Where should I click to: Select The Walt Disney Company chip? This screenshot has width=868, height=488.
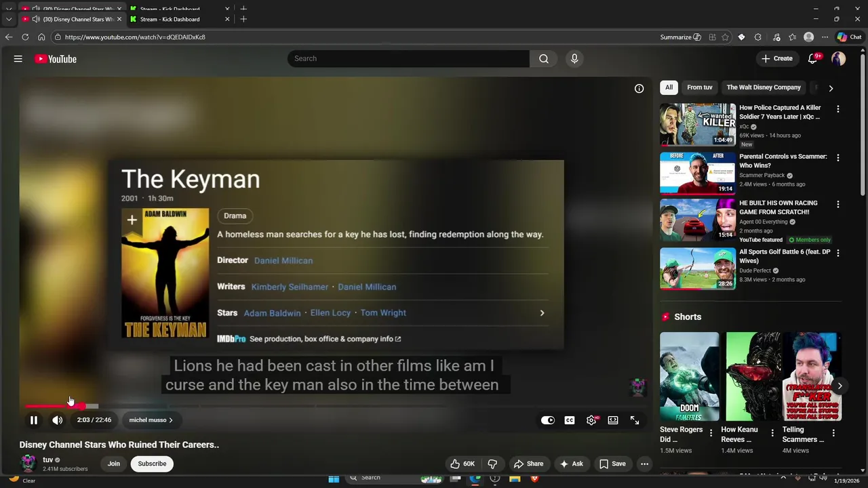(x=764, y=87)
